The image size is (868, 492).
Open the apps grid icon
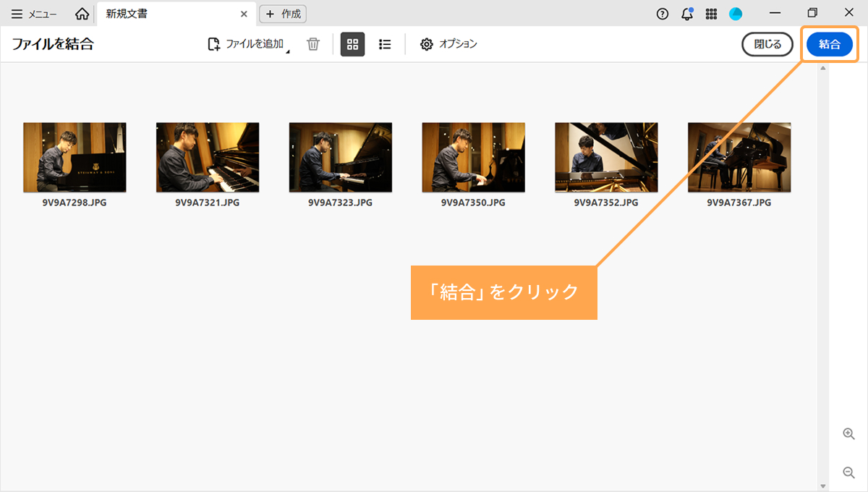coord(711,14)
